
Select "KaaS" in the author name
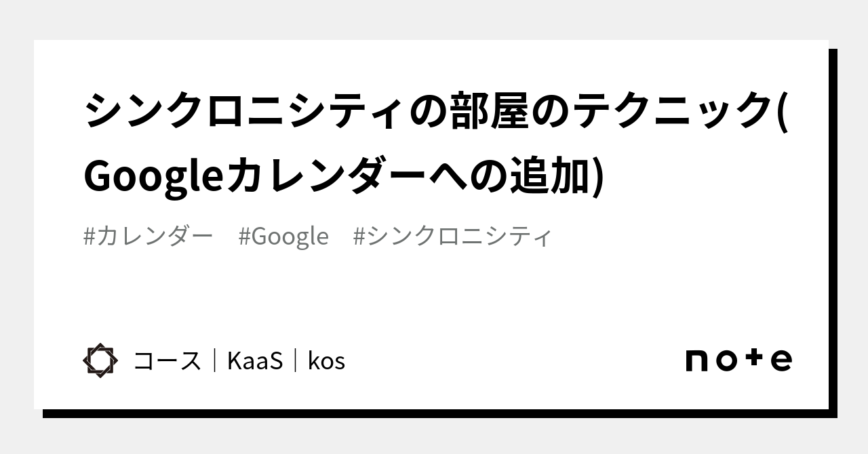[254, 361]
